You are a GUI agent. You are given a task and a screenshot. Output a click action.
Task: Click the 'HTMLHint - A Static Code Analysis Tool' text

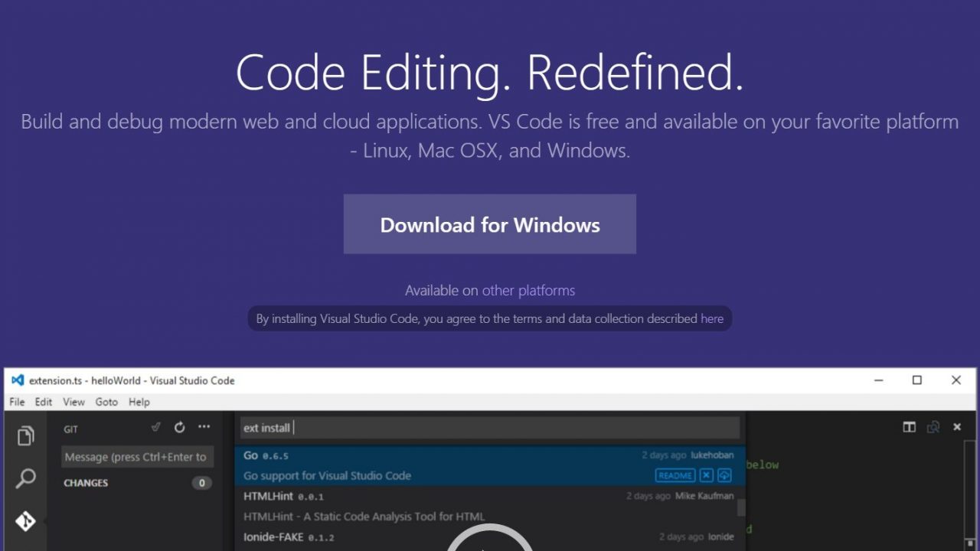[x=364, y=517]
